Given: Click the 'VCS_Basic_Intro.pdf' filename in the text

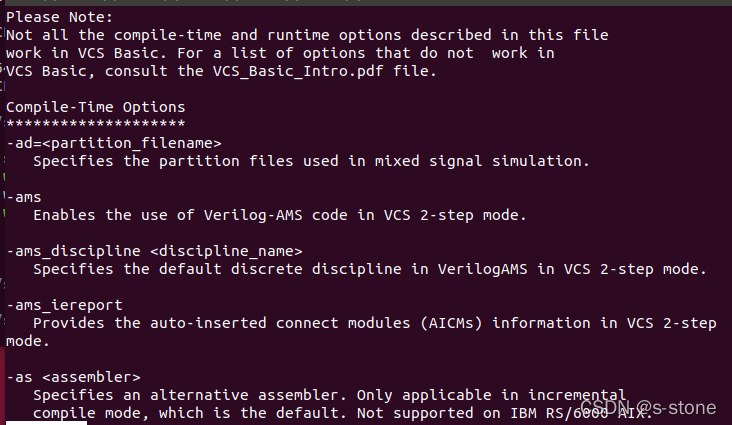Looking at the screenshot, I should tap(298, 71).
